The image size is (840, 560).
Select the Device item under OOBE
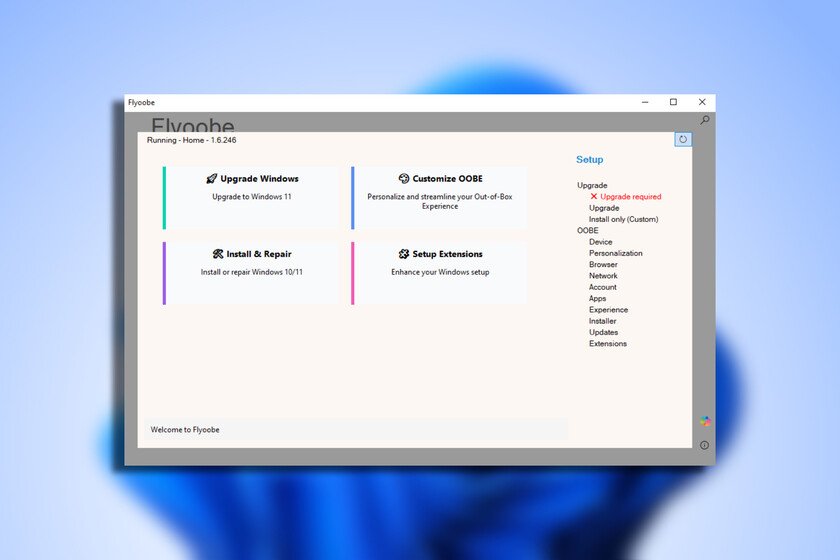click(600, 242)
